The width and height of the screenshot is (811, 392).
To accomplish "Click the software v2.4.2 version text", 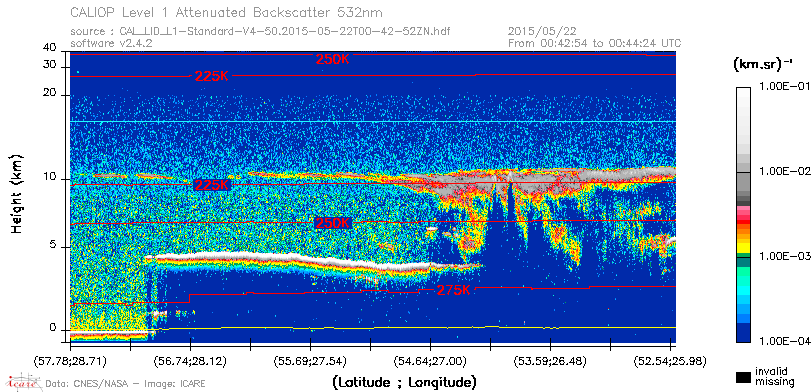I will tap(111, 43).
